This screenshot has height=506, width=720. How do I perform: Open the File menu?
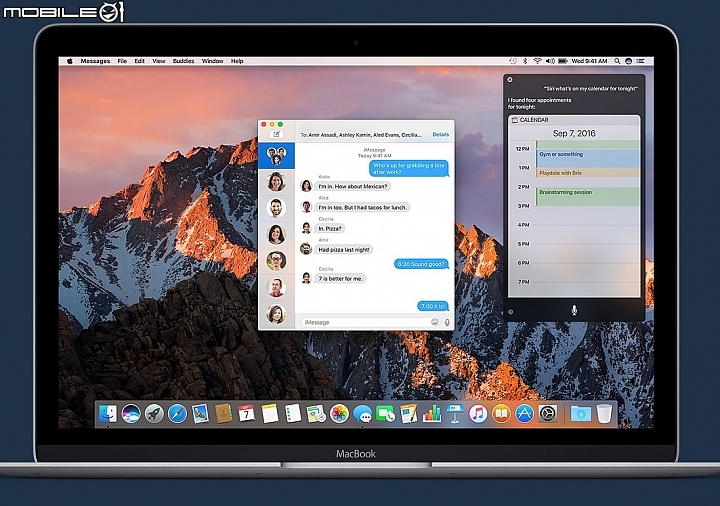point(122,61)
